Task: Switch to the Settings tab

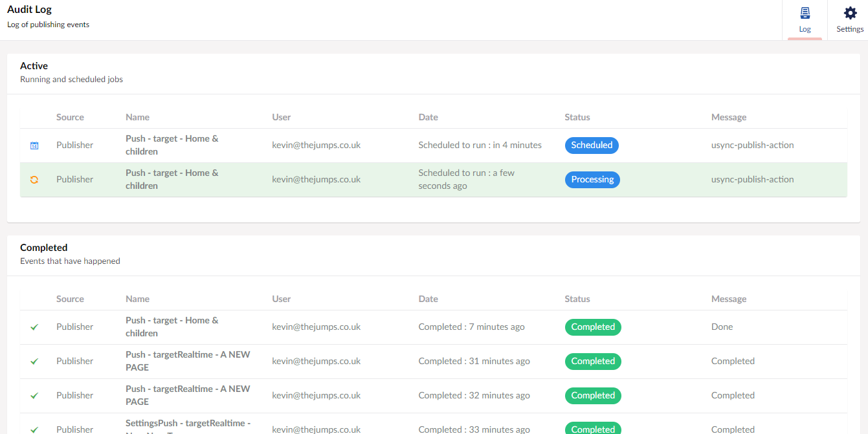Action: point(850,19)
